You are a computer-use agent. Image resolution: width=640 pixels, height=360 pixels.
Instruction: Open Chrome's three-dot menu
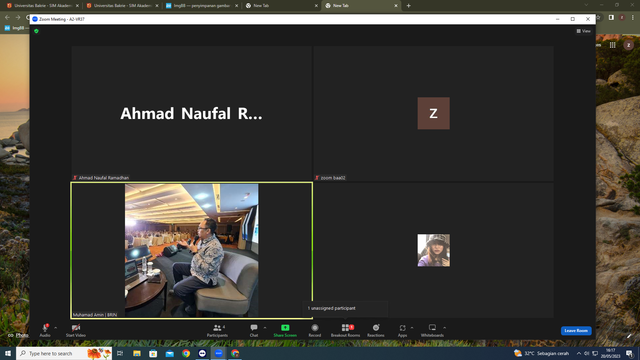pos(633,18)
